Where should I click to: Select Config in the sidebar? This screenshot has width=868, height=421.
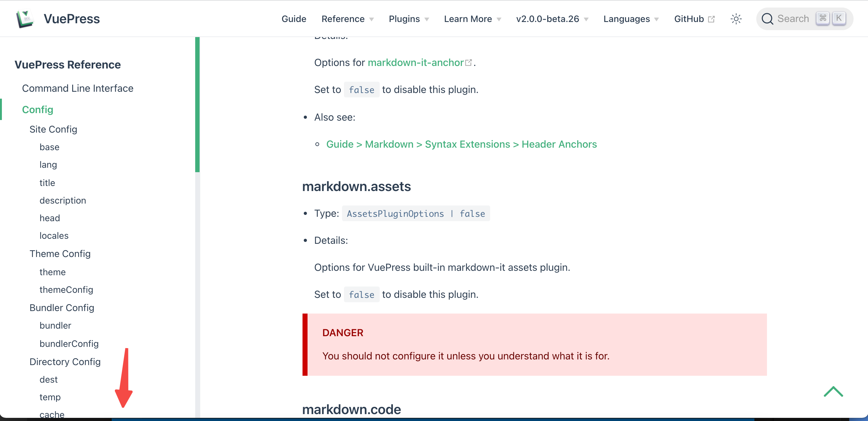click(x=37, y=109)
